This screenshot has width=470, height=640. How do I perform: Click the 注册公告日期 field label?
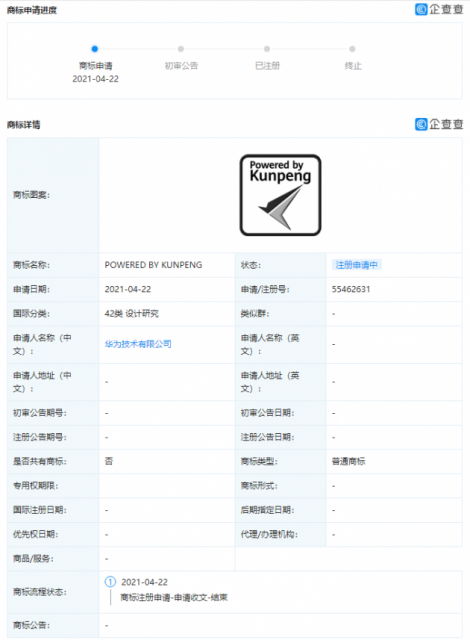click(x=267, y=437)
